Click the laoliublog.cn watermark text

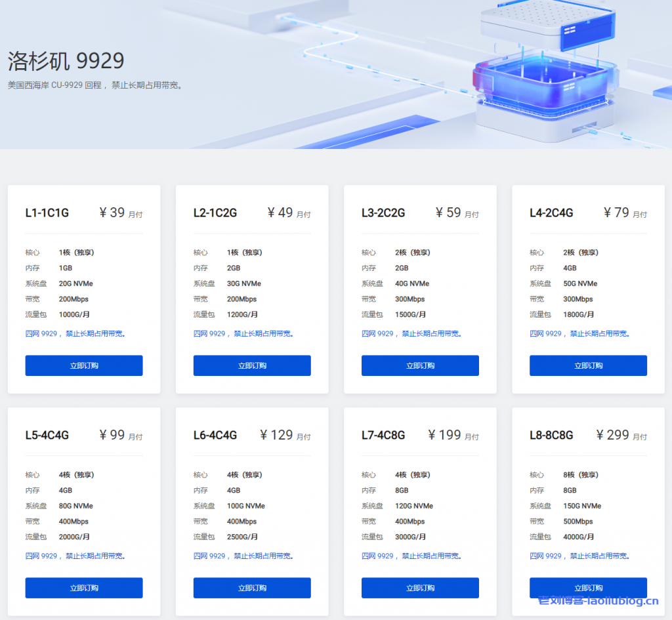[598, 600]
